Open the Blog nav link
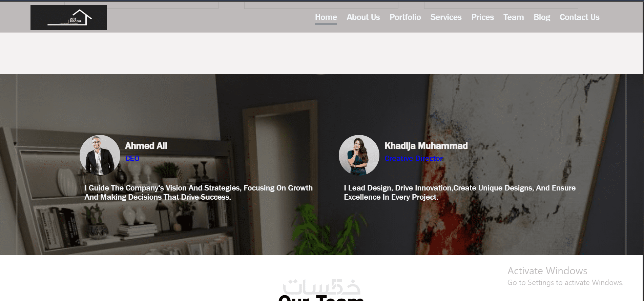The height and width of the screenshot is (301, 644). coord(542,17)
